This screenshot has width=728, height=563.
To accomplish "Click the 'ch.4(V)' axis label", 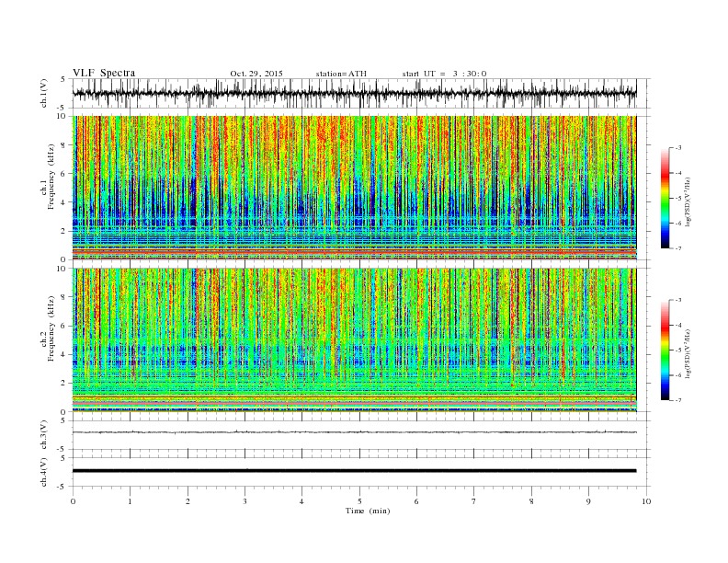I will coord(43,472).
